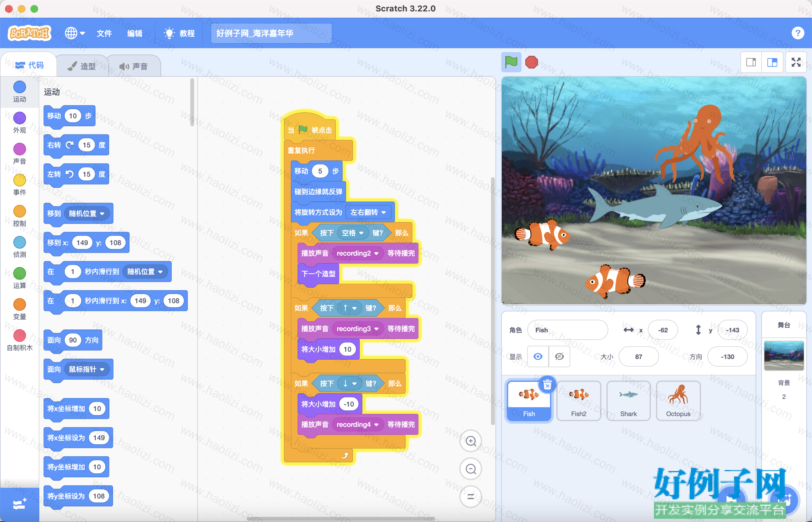Click the workspace vertical scrollbar

[493, 301]
